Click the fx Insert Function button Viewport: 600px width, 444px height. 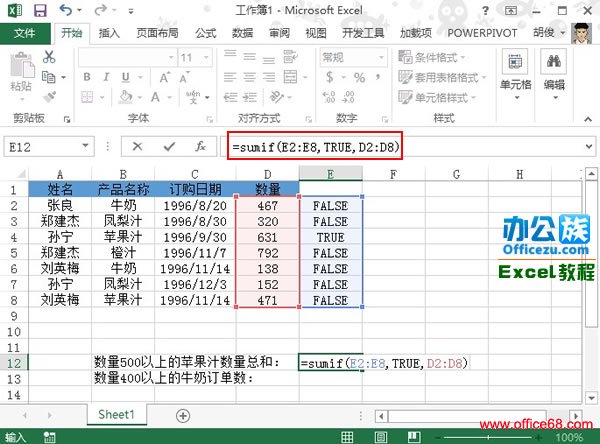point(200,146)
